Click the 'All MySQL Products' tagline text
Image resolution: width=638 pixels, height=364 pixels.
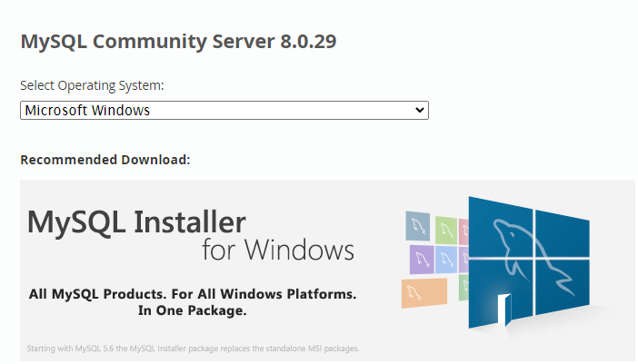coord(192,295)
